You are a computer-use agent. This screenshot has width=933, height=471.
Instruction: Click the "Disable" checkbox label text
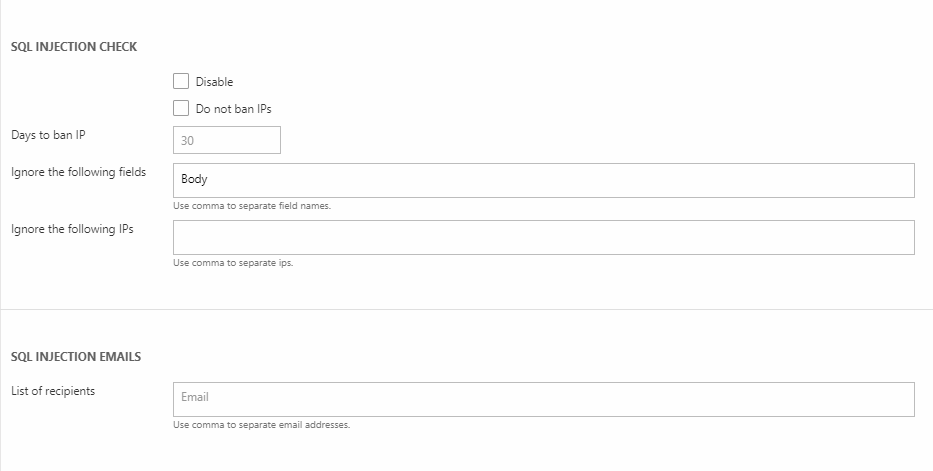214,82
